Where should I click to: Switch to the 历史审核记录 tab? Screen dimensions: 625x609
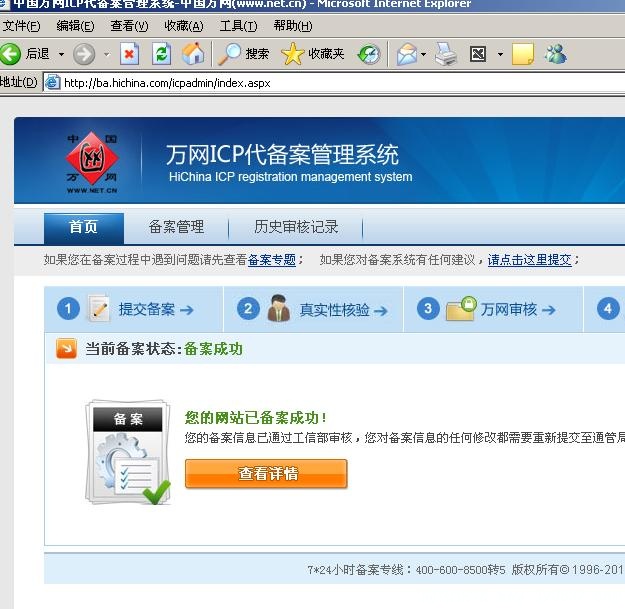[x=296, y=227]
